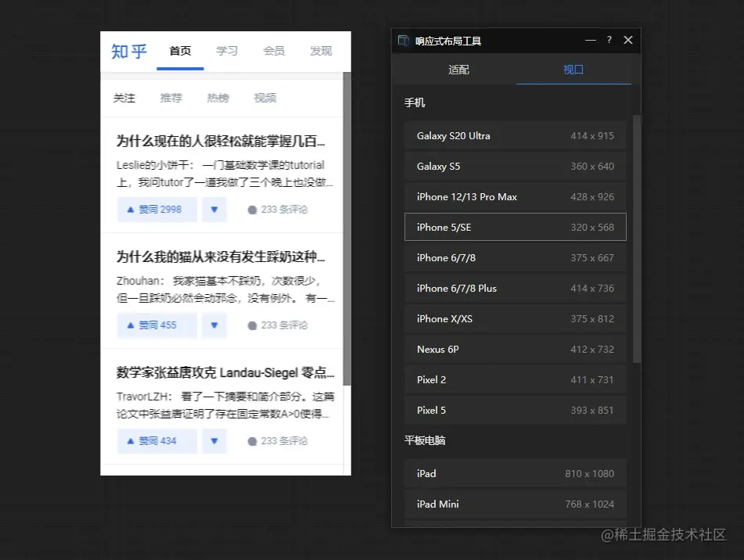
Task: Click TravorLZH answer excerpt text
Action: [225, 405]
